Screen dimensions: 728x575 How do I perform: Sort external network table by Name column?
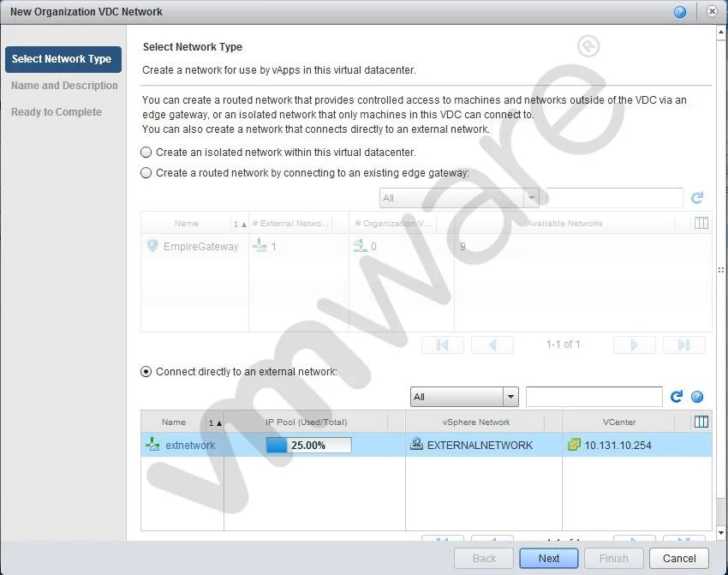[x=174, y=422]
